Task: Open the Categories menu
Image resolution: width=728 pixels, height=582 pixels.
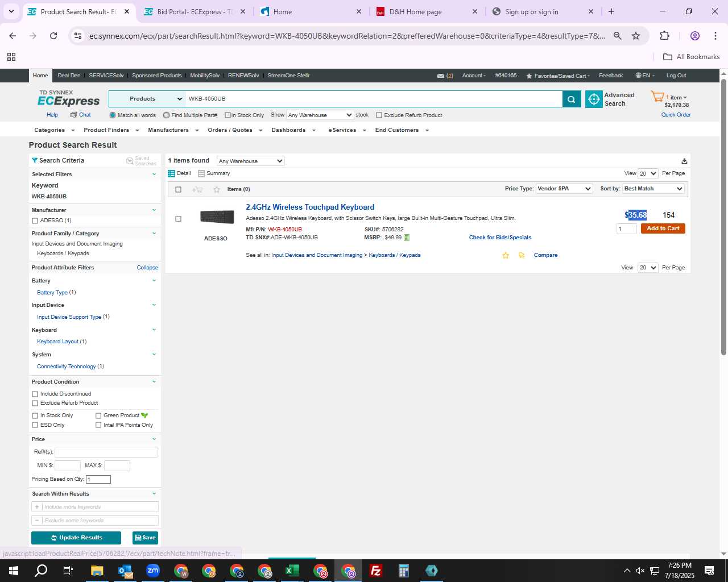Action: [x=54, y=130]
